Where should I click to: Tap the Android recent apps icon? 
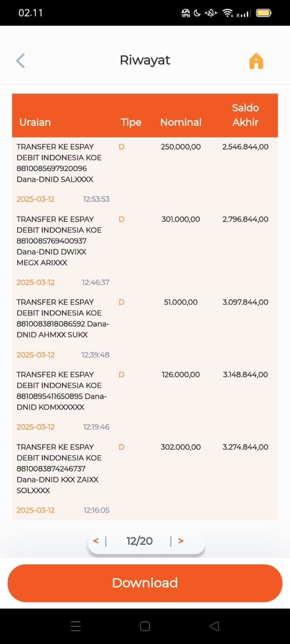pos(76,626)
